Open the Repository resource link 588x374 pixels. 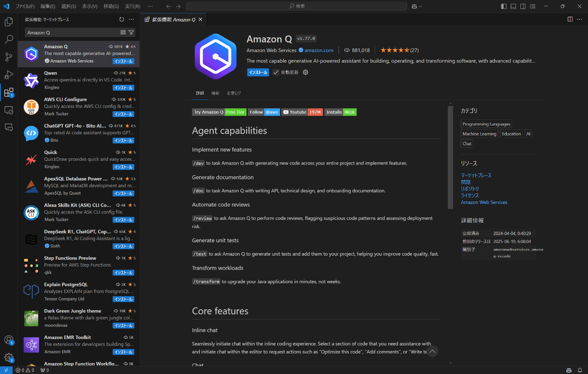pyautogui.click(x=470, y=189)
